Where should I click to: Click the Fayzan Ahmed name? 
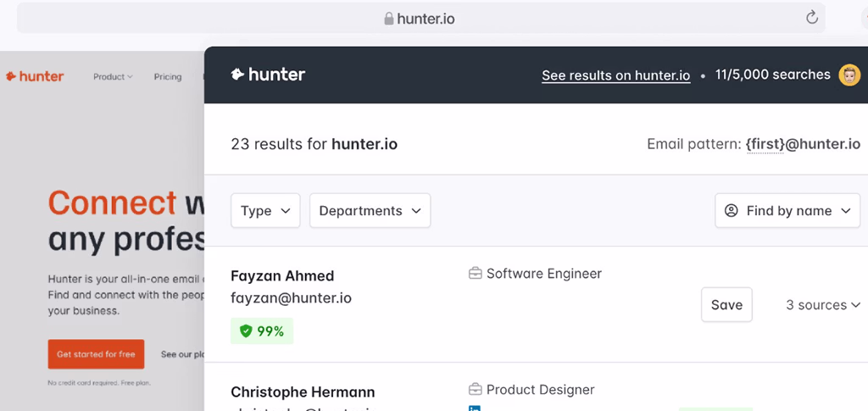click(282, 276)
